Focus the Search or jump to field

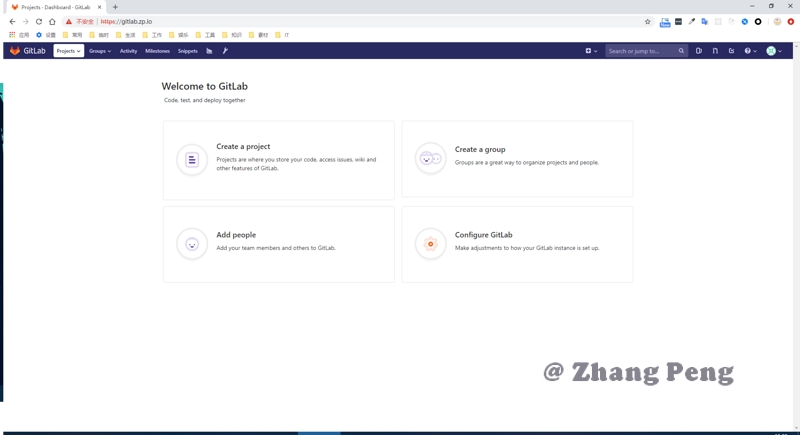point(642,51)
